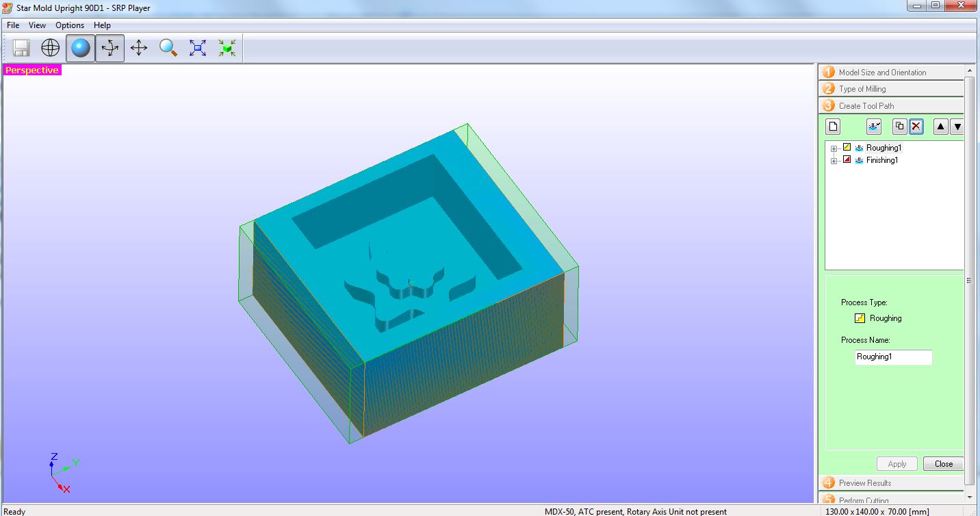Select the rotate view tool
Image resolution: width=980 pixels, height=516 pixels.
pyautogui.click(x=110, y=48)
